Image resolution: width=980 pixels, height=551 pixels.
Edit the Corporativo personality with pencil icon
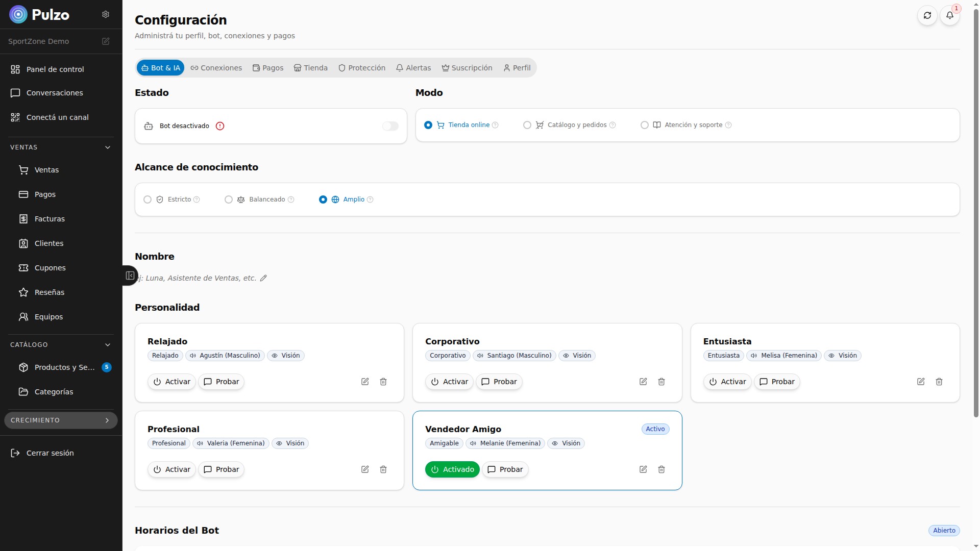click(643, 382)
